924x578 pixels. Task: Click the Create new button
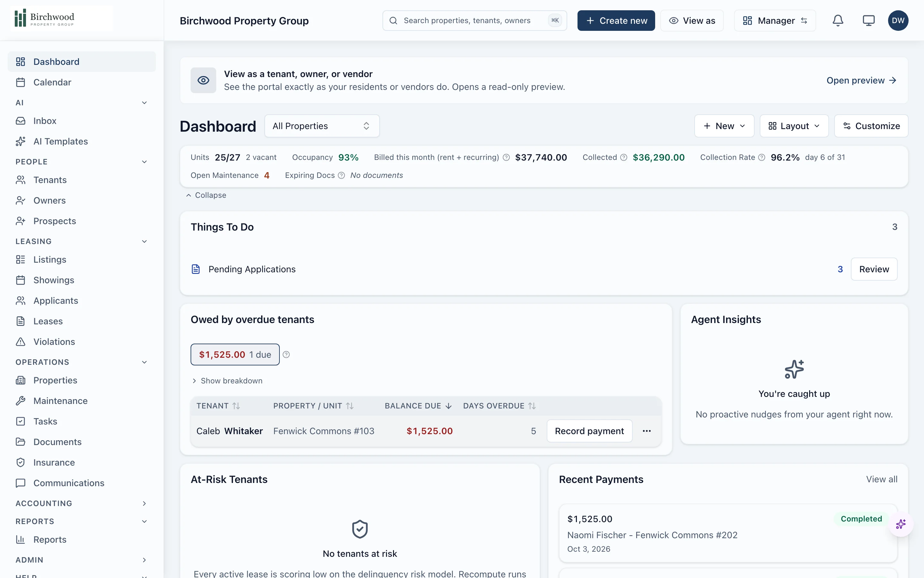616,21
